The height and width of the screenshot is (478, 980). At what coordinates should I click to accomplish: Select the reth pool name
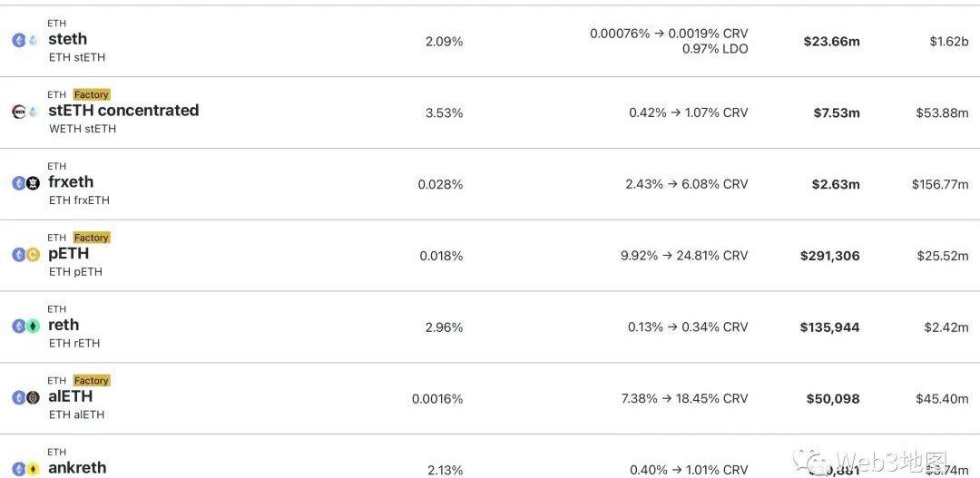point(64,325)
